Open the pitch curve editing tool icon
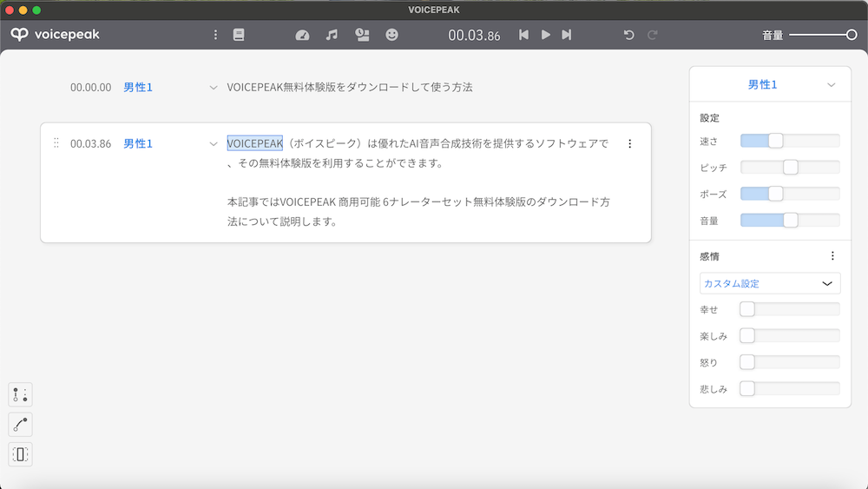 [21, 425]
